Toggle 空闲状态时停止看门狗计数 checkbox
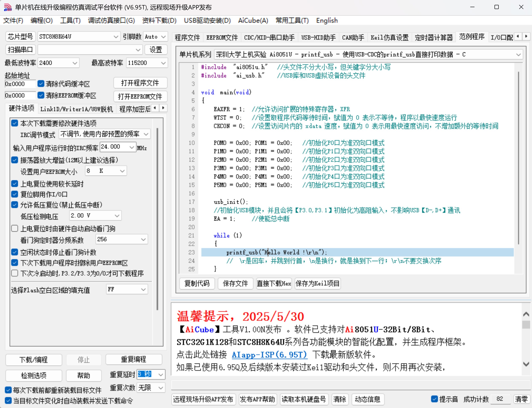 point(15,252)
